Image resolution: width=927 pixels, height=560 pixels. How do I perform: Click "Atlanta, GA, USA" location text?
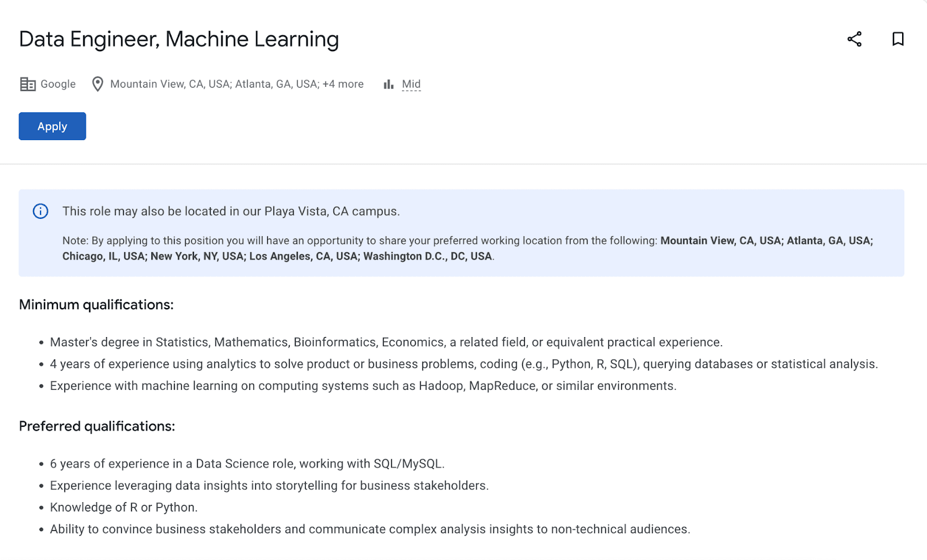(275, 84)
